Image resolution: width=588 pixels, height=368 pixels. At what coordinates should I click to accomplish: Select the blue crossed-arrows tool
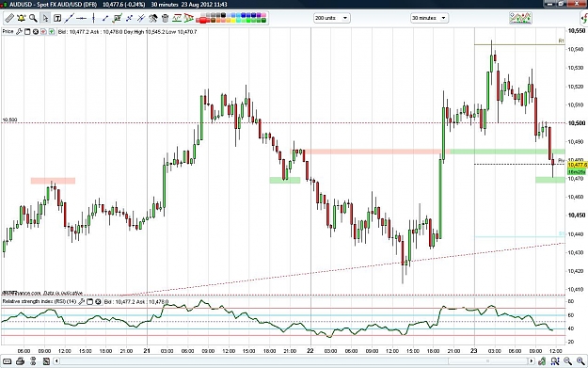pos(130,18)
